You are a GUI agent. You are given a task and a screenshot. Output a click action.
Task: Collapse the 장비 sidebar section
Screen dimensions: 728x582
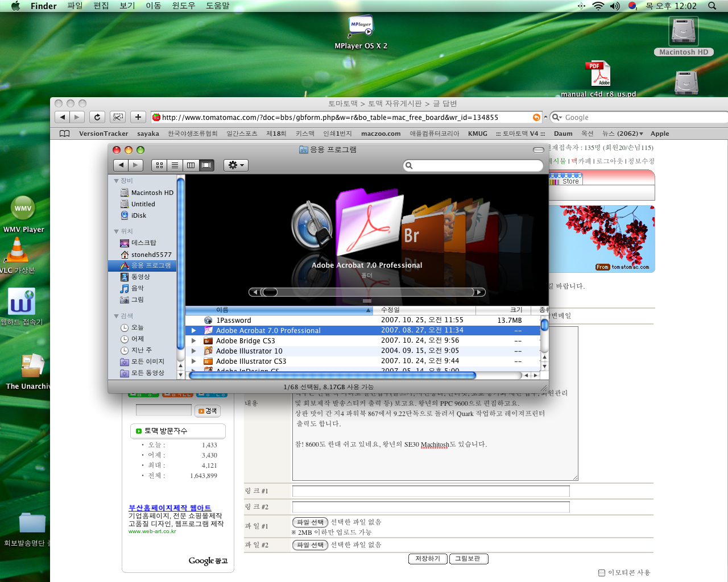coord(117,181)
